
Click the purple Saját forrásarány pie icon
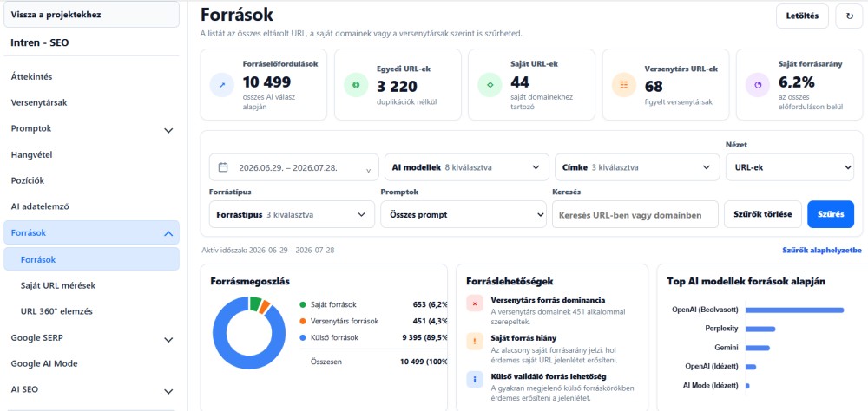coord(759,85)
